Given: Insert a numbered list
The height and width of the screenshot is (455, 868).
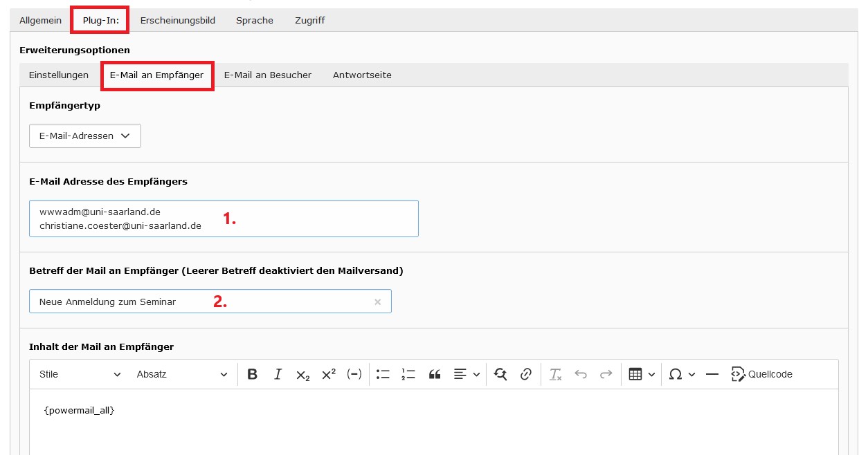Looking at the screenshot, I should pos(408,374).
